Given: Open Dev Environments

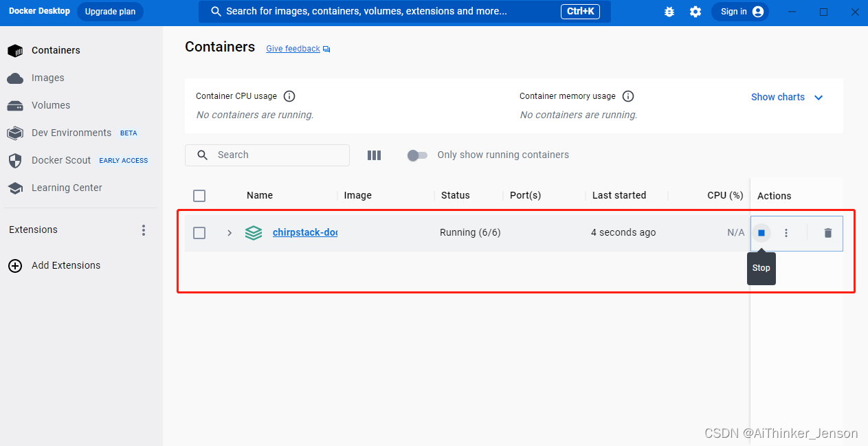Looking at the screenshot, I should (71, 133).
